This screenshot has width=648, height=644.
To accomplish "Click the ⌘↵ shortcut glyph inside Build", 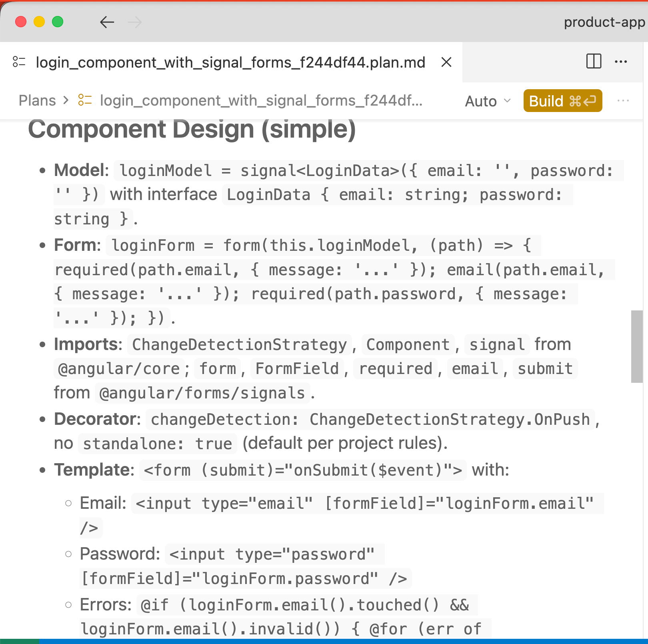I will (x=583, y=101).
